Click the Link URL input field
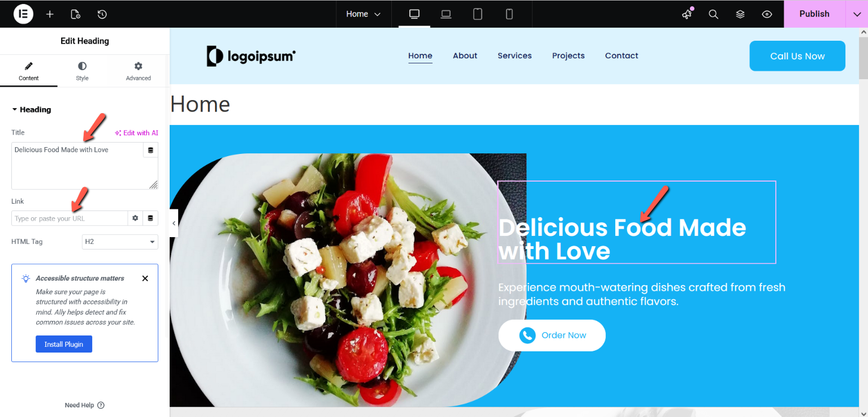The height and width of the screenshot is (417, 868). [70, 218]
